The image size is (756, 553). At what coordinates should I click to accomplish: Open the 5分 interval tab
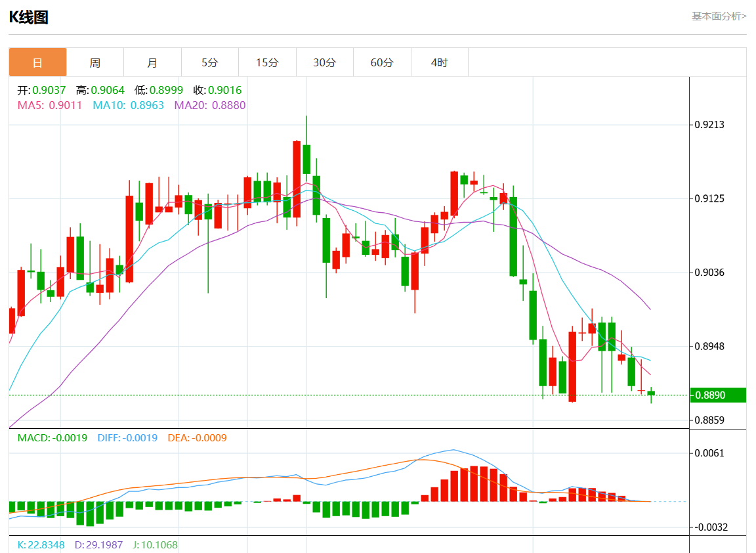tap(210, 62)
